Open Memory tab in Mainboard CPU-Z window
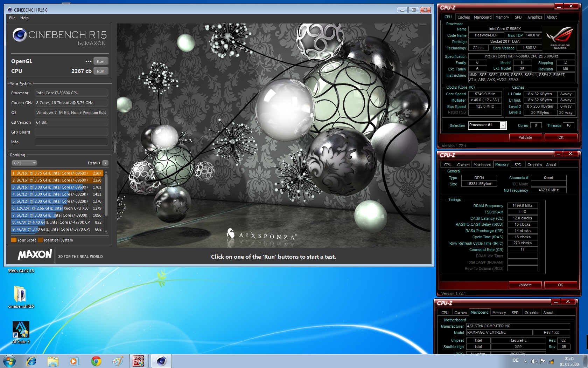The height and width of the screenshot is (368, 588). pyautogui.click(x=499, y=313)
